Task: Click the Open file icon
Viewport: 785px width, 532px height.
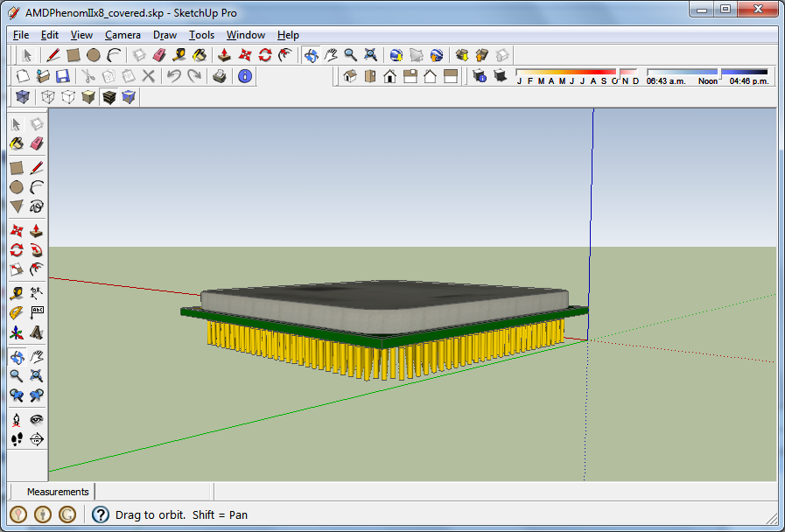Action: click(x=43, y=76)
